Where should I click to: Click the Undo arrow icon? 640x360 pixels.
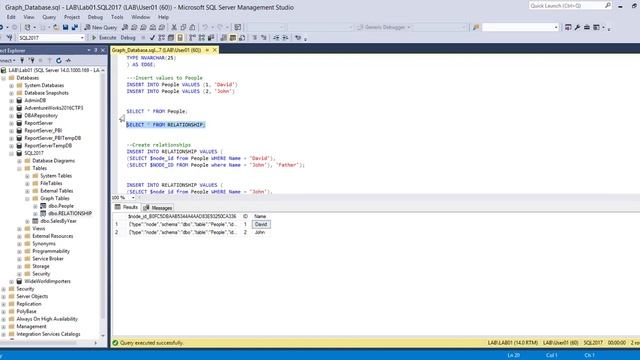point(205,27)
